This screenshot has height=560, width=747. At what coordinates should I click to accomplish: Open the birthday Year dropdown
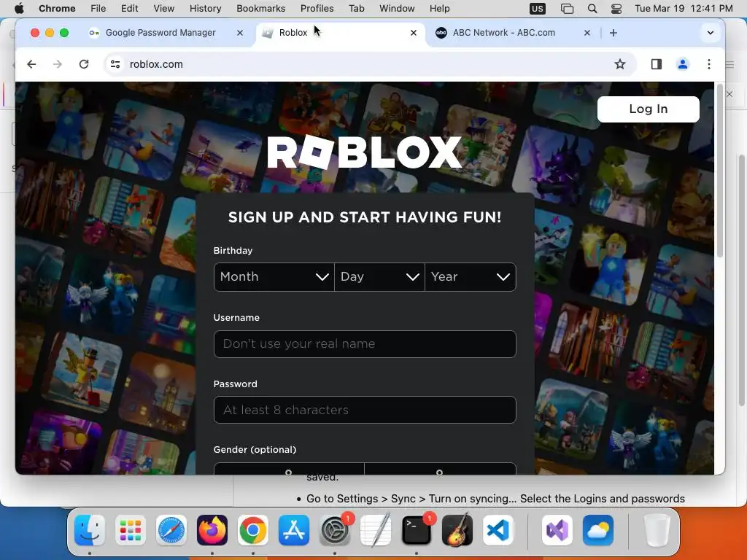tap(471, 276)
